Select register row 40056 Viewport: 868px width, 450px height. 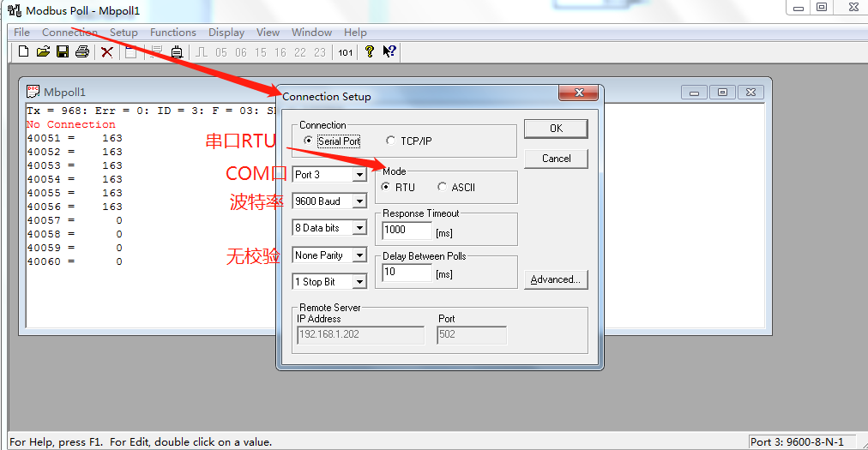[75, 207]
